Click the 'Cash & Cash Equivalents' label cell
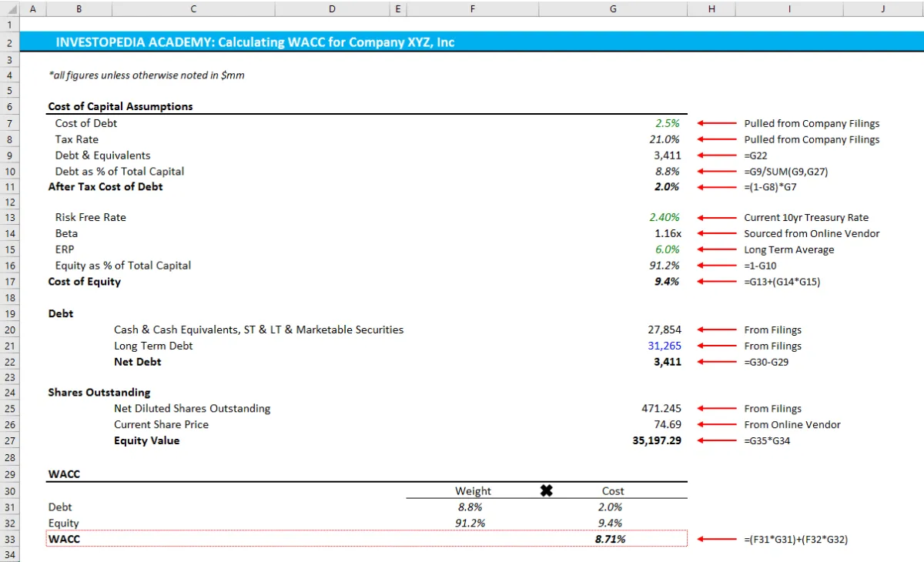924x562 pixels. coord(259,330)
